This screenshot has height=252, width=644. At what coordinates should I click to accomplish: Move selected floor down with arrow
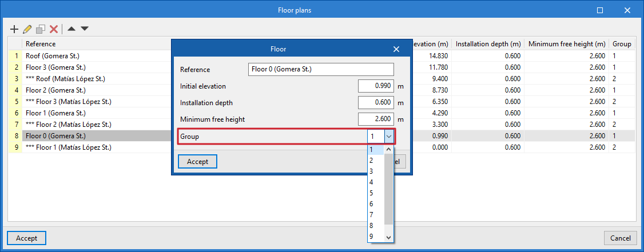click(85, 29)
